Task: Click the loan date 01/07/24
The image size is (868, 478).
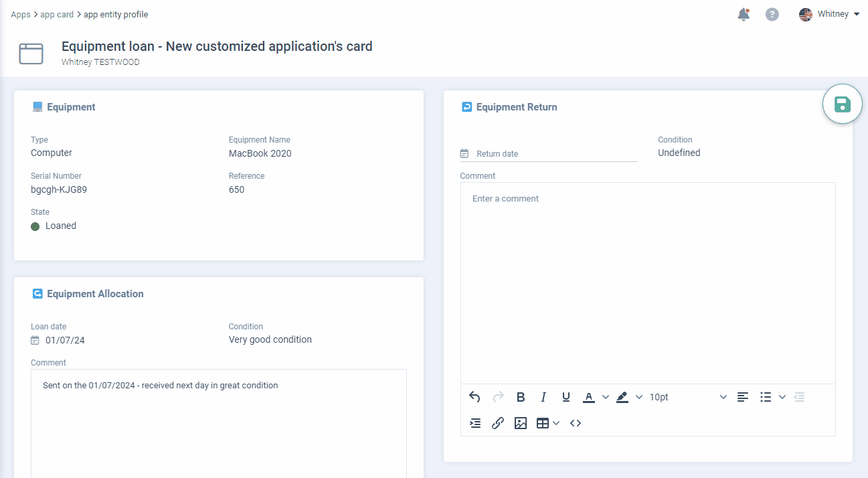Action: (65, 340)
